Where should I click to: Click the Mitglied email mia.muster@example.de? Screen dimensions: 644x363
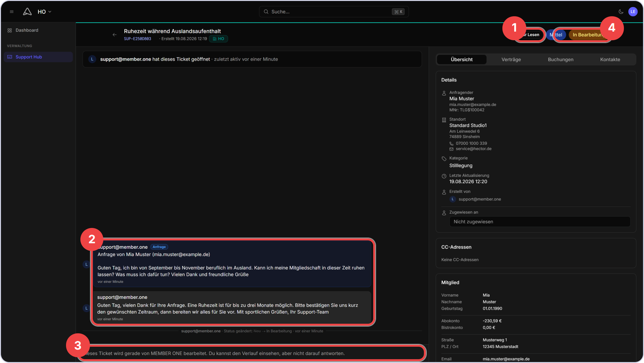coord(506,359)
